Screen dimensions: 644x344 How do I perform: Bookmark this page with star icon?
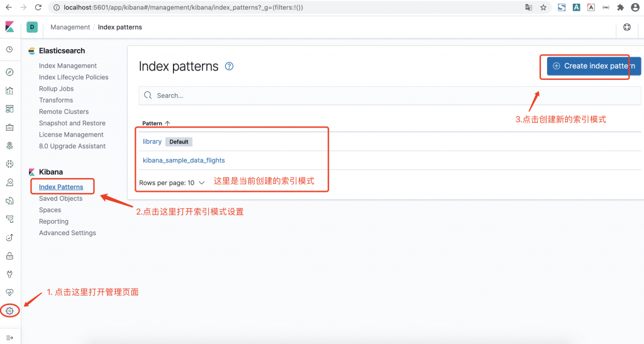(543, 8)
